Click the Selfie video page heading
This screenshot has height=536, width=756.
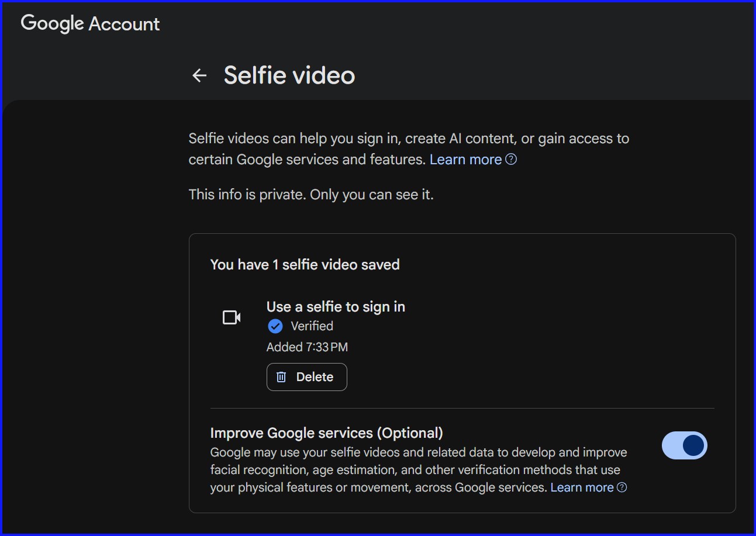click(x=289, y=75)
